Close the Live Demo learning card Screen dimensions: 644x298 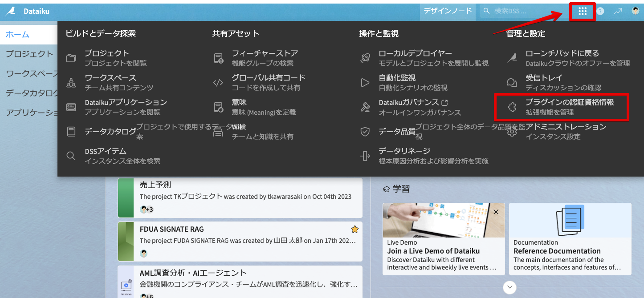[496, 212]
